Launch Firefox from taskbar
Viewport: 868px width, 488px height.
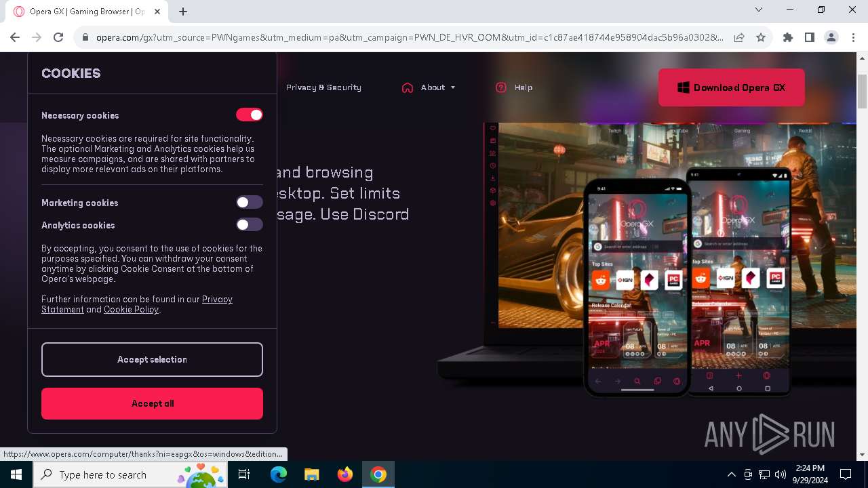pos(345,474)
